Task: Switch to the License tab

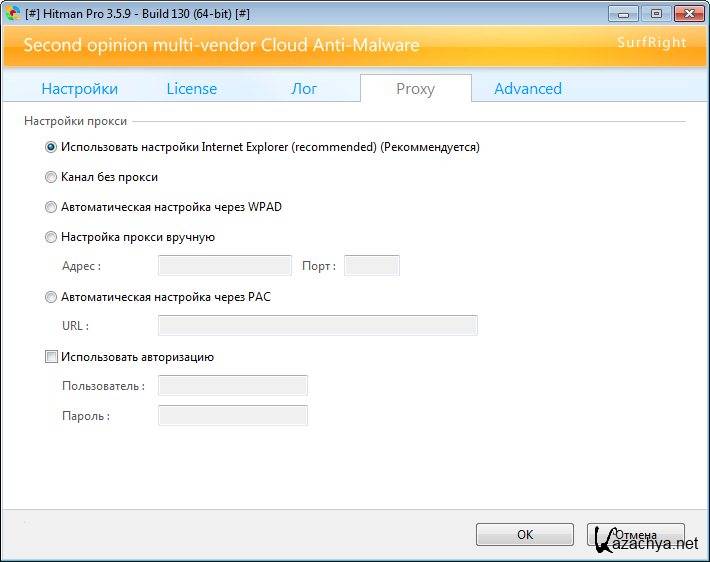Action: [x=191, y=89]
